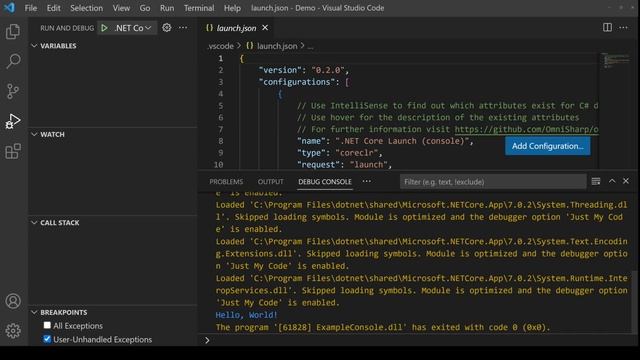Open the Selection menu

point(87,8)
